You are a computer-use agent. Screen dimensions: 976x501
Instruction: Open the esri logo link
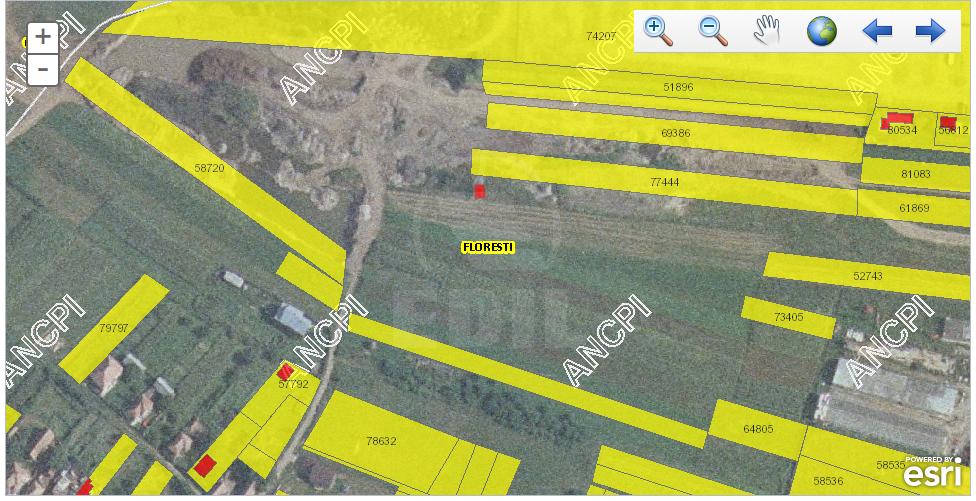pos(932,474)
